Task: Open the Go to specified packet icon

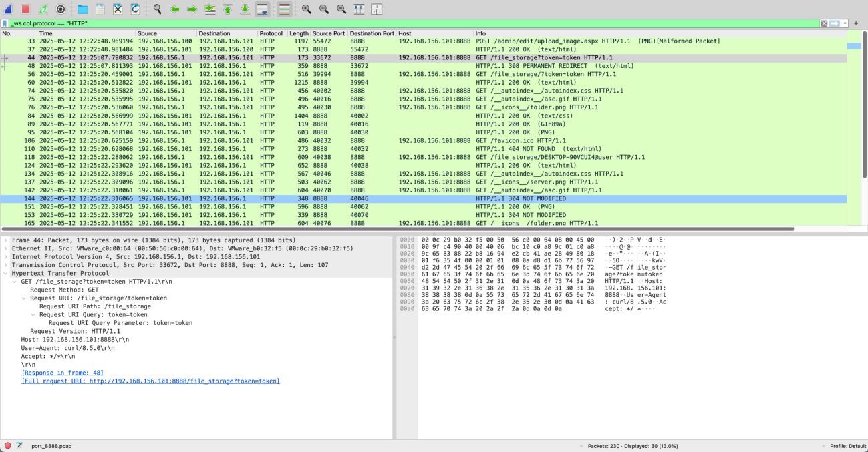Action: [x=210, y=9]
